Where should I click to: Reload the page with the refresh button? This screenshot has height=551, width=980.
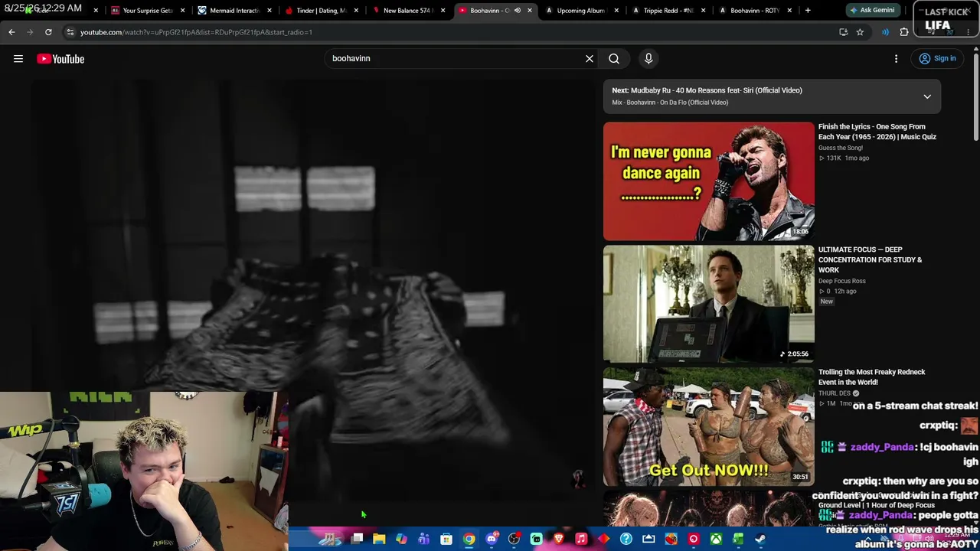coord(48,32)
